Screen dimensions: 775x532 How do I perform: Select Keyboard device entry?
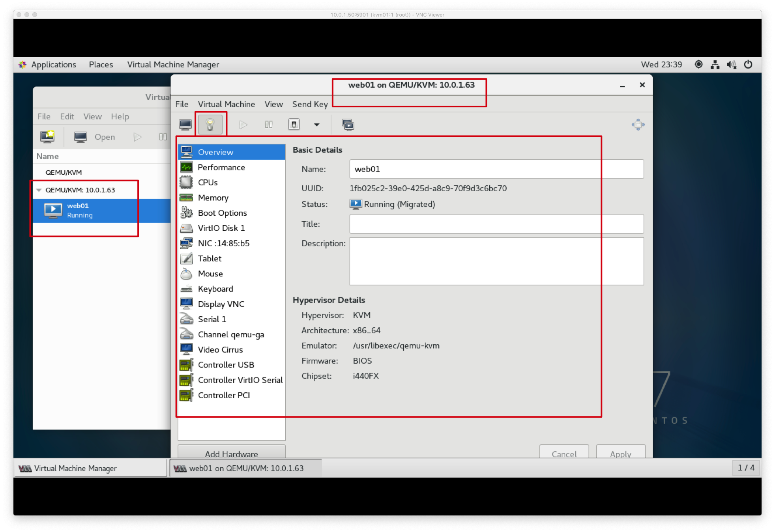coord(232,289)
